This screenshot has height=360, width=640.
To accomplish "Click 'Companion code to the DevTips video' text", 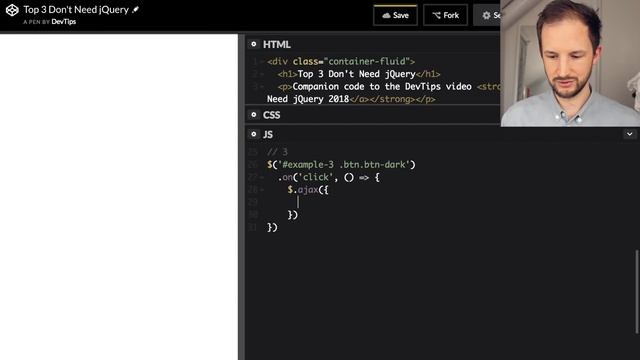I will 382,87.
